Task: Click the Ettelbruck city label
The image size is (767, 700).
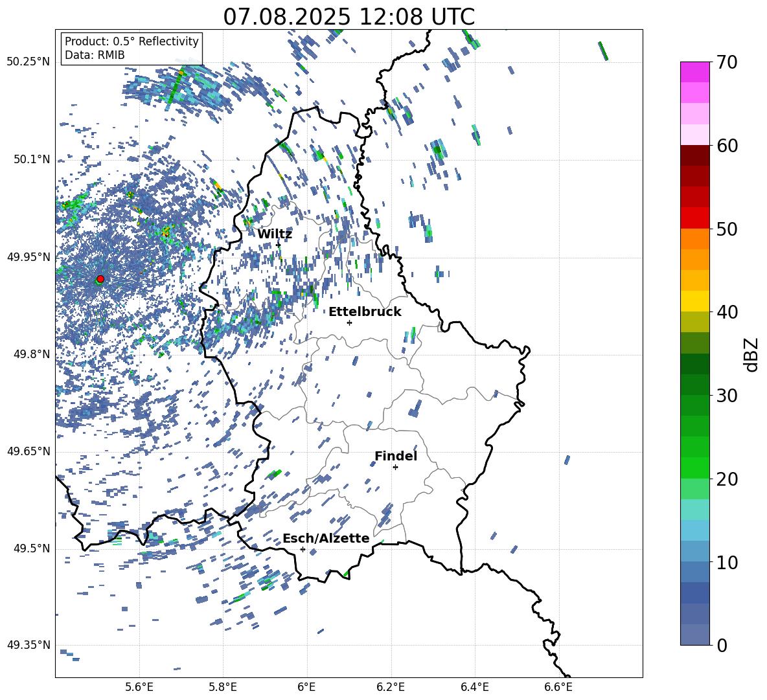Action: click(365, 312)
